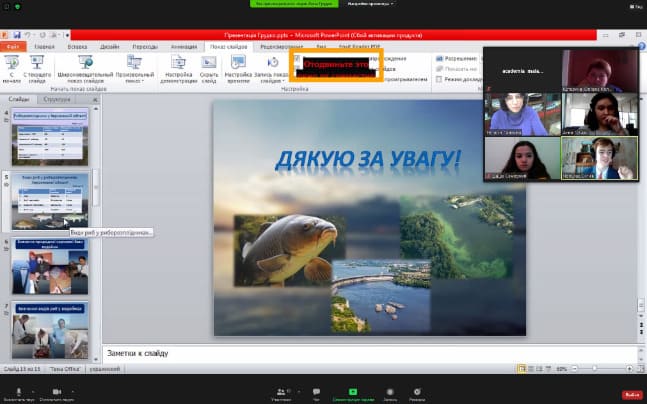Click green Zoom Share Screen button
This screenshot has width=647, height=404.
click(353, 394)
